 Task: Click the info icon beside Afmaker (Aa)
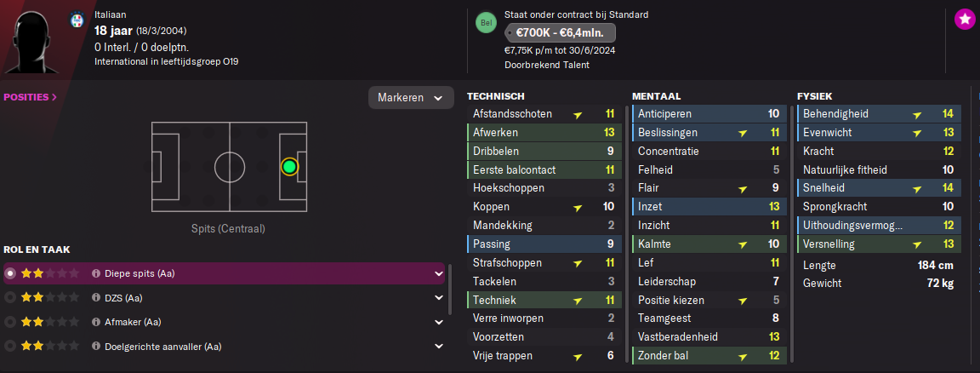coord(96,322)
